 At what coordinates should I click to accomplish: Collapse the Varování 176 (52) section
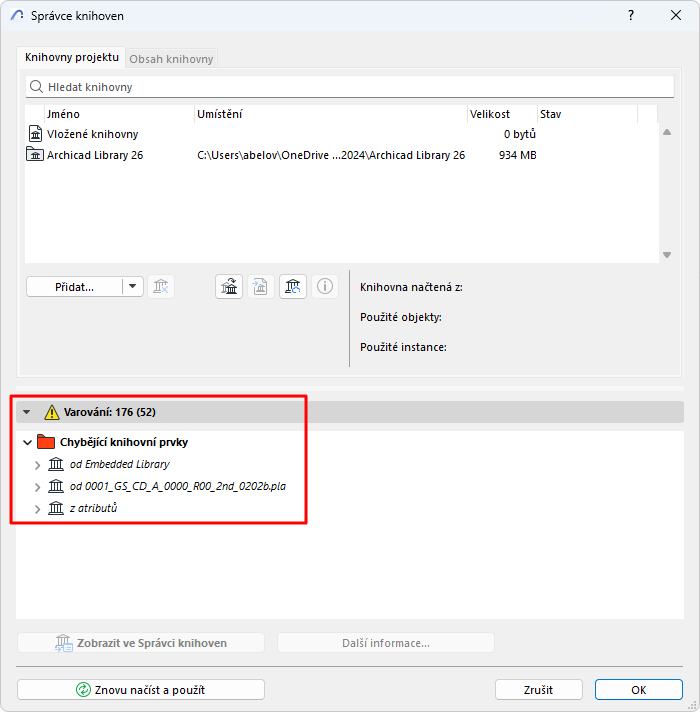pos(27,412)
